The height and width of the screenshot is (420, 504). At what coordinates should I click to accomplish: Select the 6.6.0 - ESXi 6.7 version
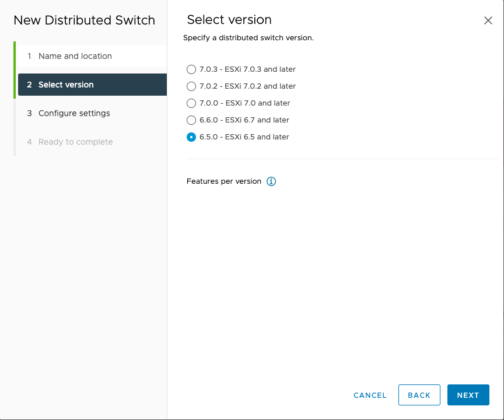tap(191, 120)
